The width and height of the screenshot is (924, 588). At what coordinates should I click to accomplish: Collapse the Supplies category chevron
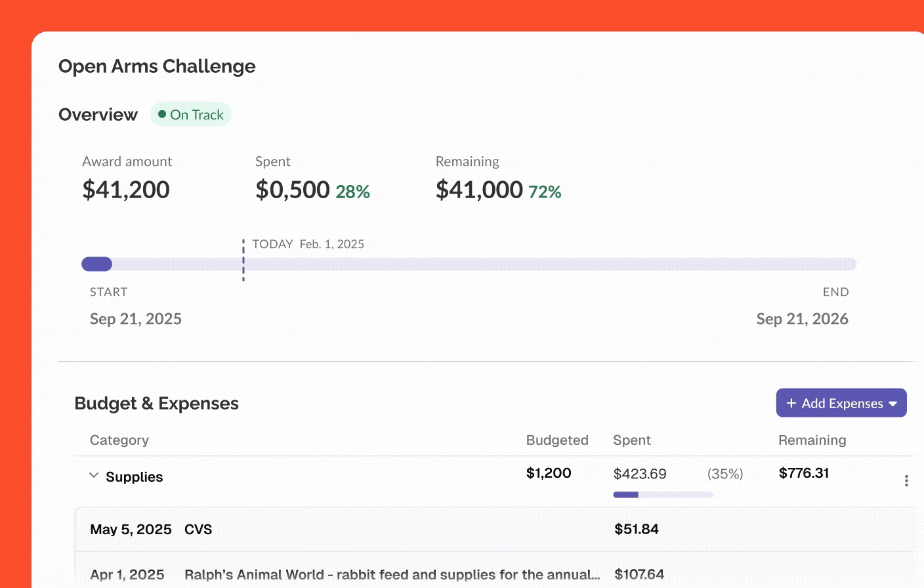tap(94, 476)
